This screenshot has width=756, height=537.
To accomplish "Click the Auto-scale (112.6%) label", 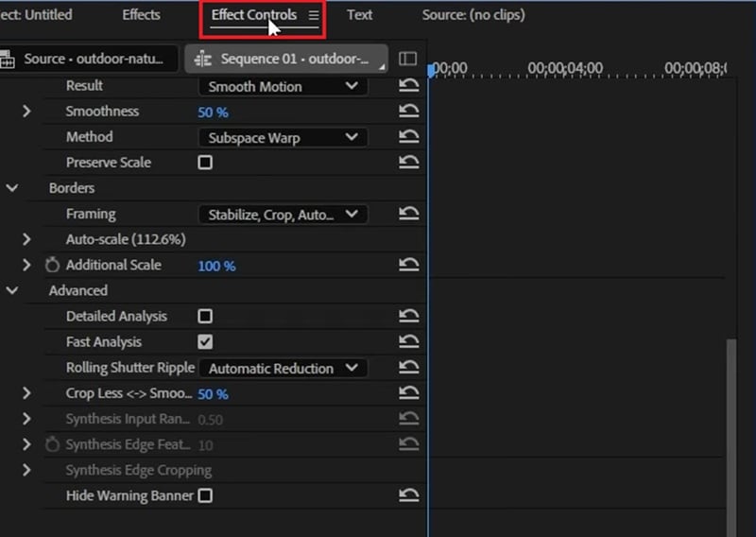I will tap(126, 239).
